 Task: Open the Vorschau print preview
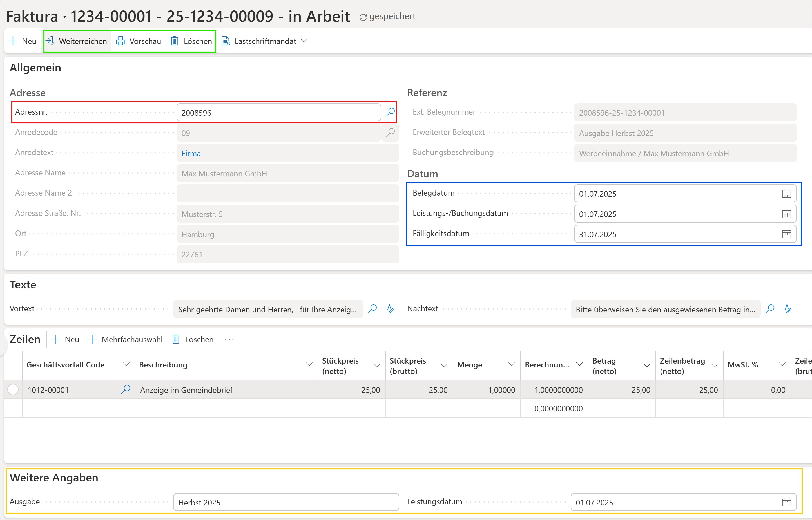click(x=139, y=41)
